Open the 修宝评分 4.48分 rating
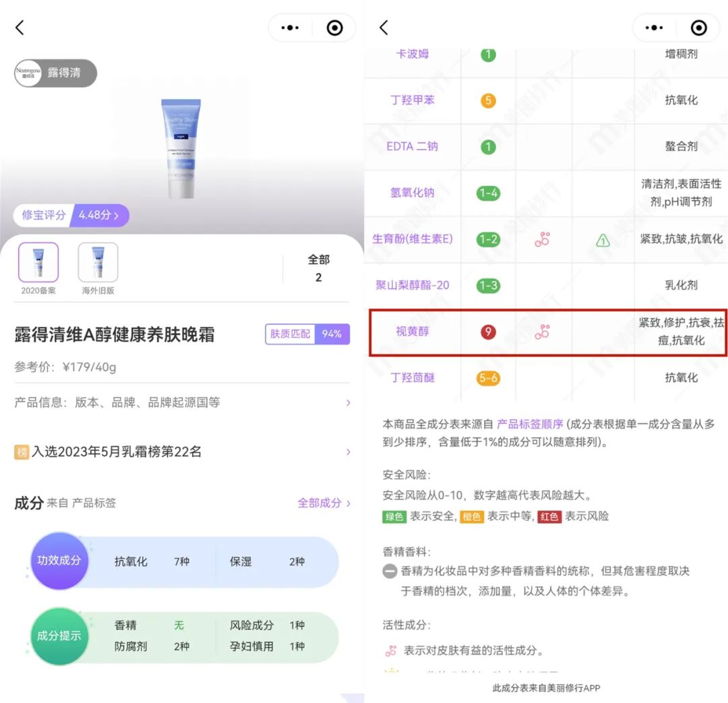Image resolution: width=728 pixels, height=703 pixels. [x=71, y=216]
